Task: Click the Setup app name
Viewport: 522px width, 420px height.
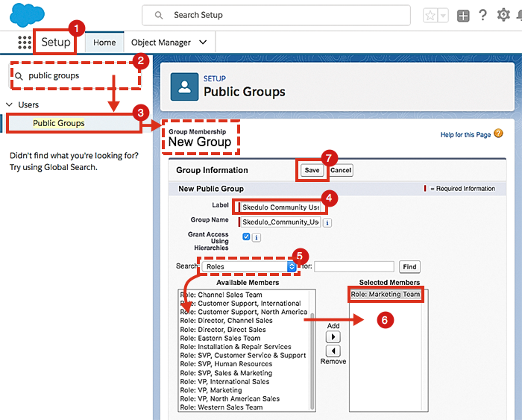Action: [56, 42]
